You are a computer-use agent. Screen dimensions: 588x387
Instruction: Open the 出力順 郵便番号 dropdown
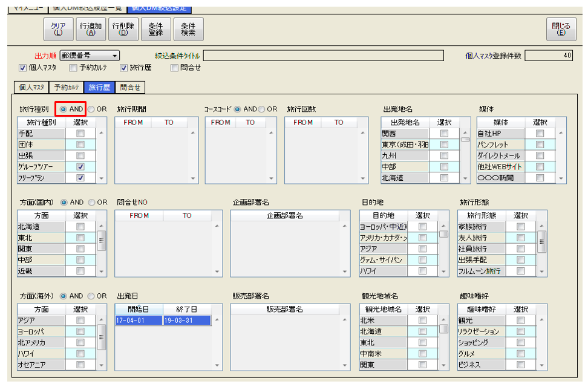coord(90,56)
